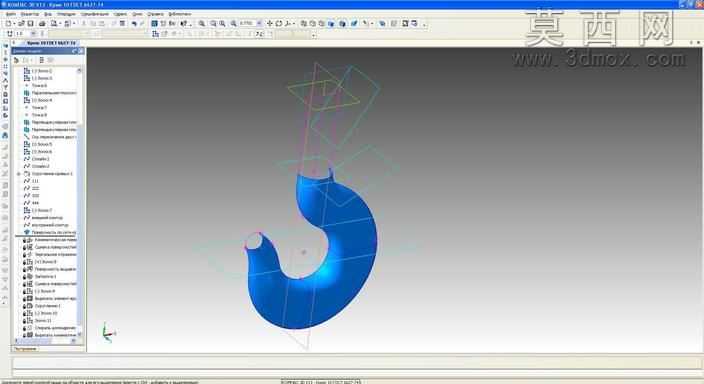Select Точка 6 in the model tree
Screen dimensions: 704x384
click(x=39, y=85)
